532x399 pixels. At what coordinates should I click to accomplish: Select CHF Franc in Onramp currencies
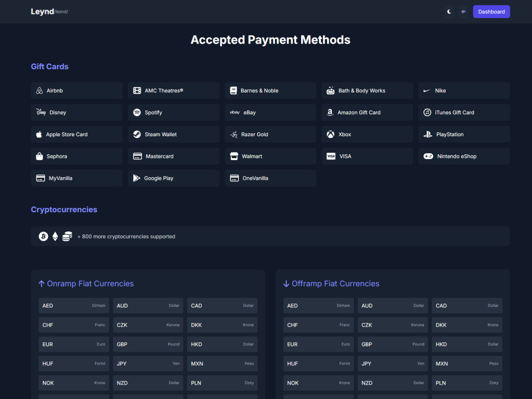coord(73,325)
